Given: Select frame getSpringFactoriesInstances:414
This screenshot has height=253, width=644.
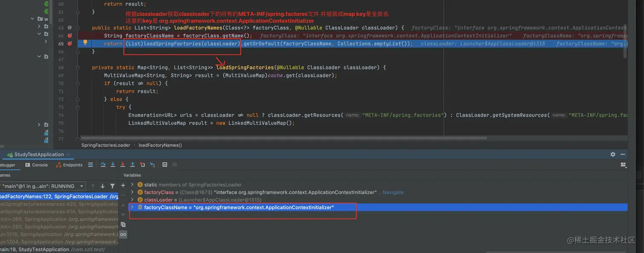Looking at the screenshot, I should click(59, 211).
